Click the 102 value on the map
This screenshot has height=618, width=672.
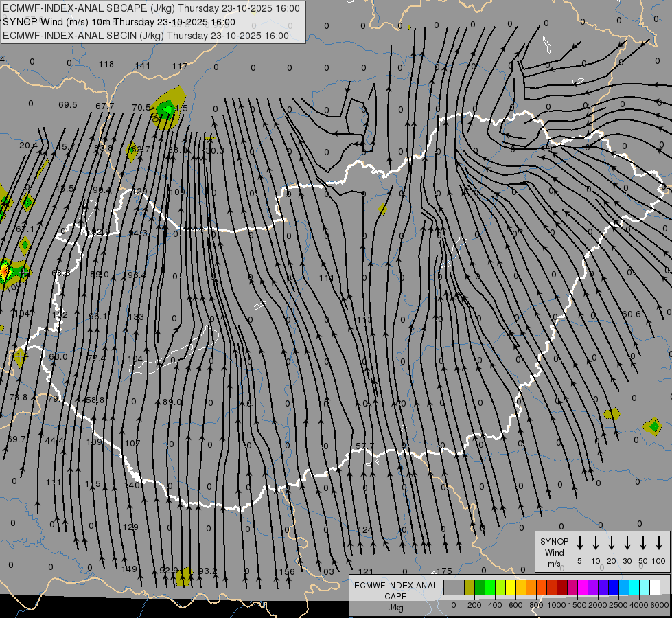tap(60, 314)
